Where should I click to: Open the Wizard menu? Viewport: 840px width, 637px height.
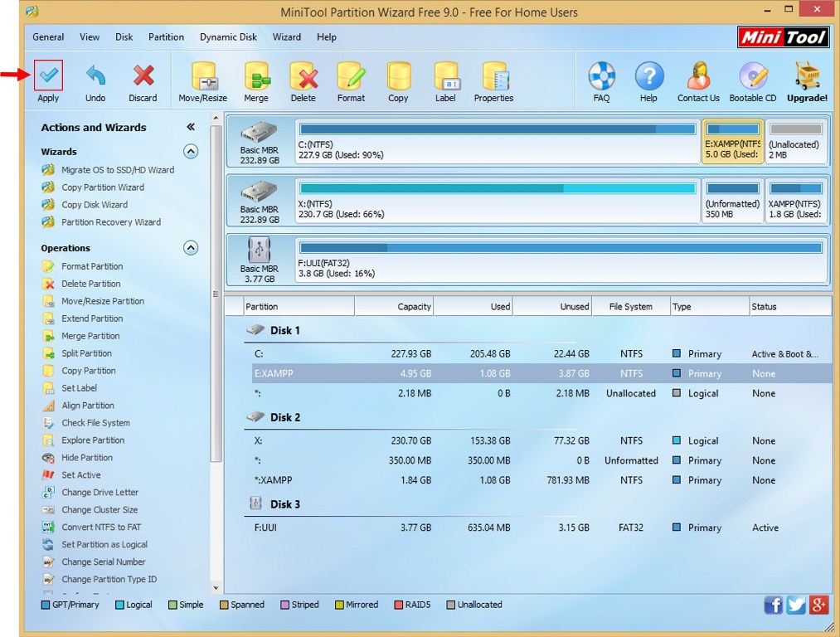[x=287, y=37]
